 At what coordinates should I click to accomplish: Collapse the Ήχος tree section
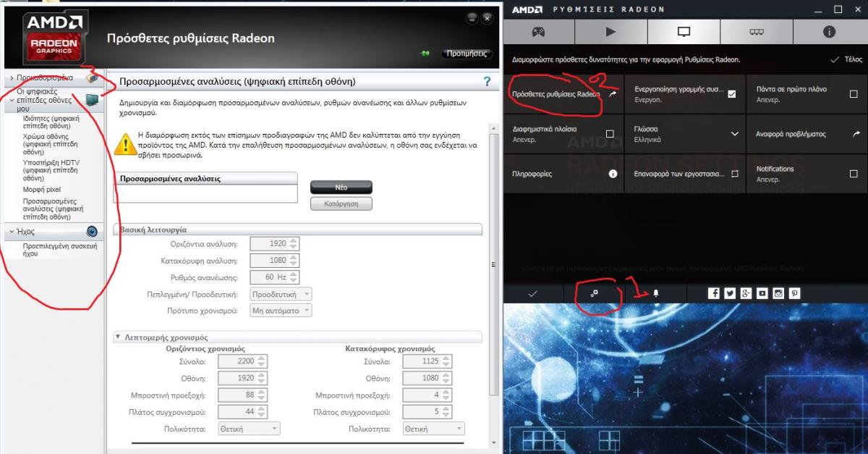tap(12, 232)
